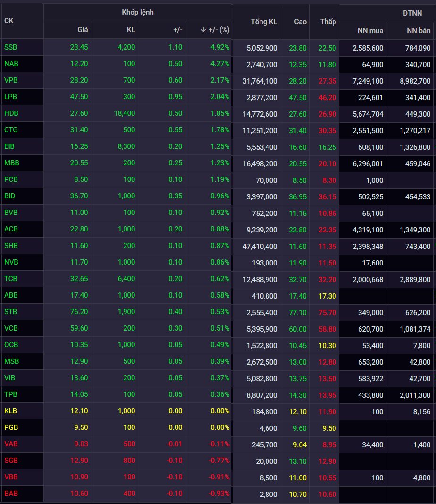
Task: Click SHB total volume 47,410,400
Action: (x=260, y=247)
